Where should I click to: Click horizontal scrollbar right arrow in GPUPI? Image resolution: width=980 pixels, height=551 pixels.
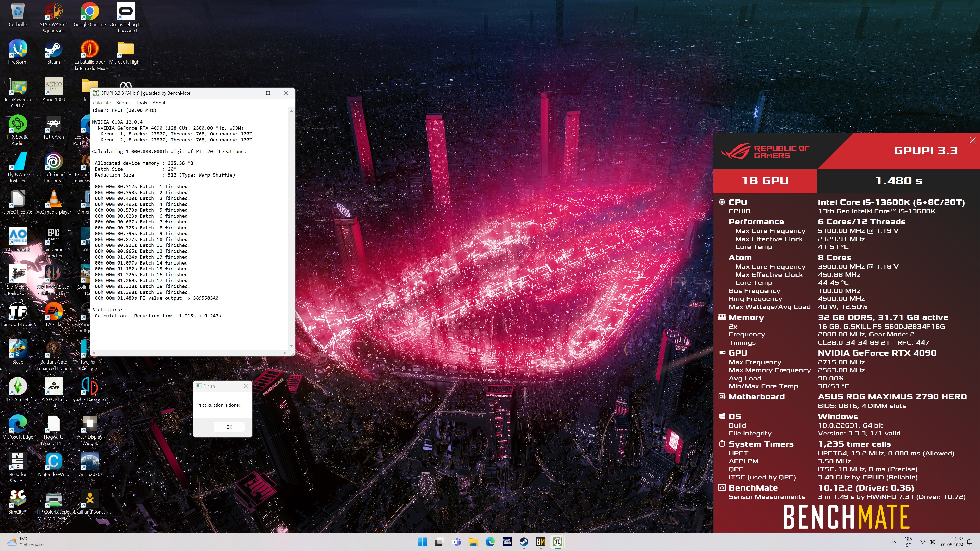tap(285, 353)
